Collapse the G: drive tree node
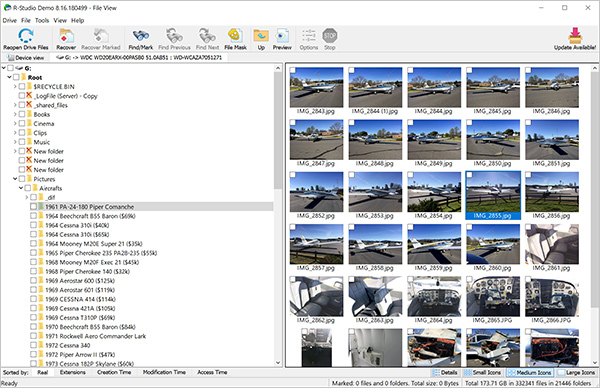 pos(3,68)
